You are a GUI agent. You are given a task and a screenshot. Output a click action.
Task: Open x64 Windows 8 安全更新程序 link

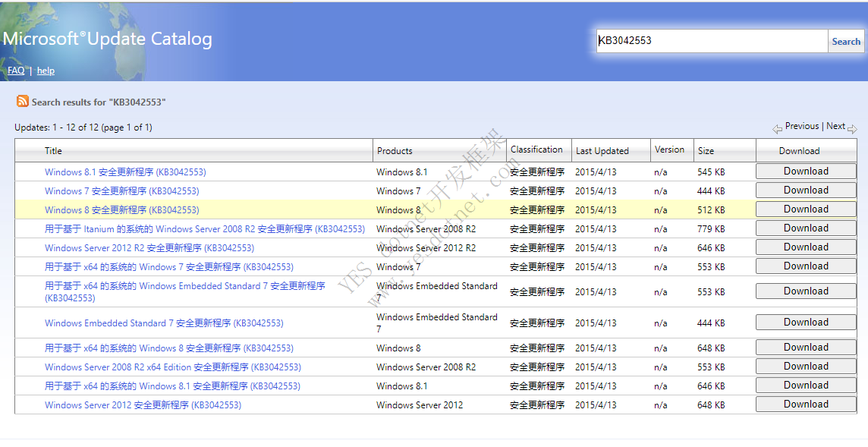(169, 348)
